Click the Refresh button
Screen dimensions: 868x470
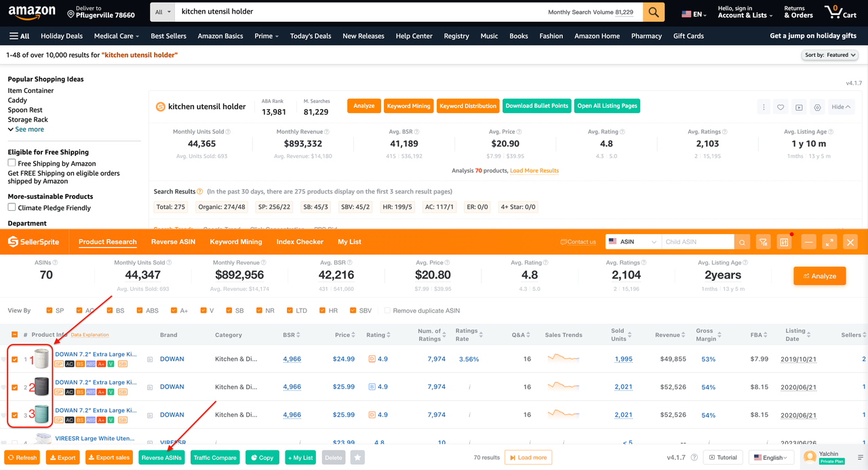(22, 458)
